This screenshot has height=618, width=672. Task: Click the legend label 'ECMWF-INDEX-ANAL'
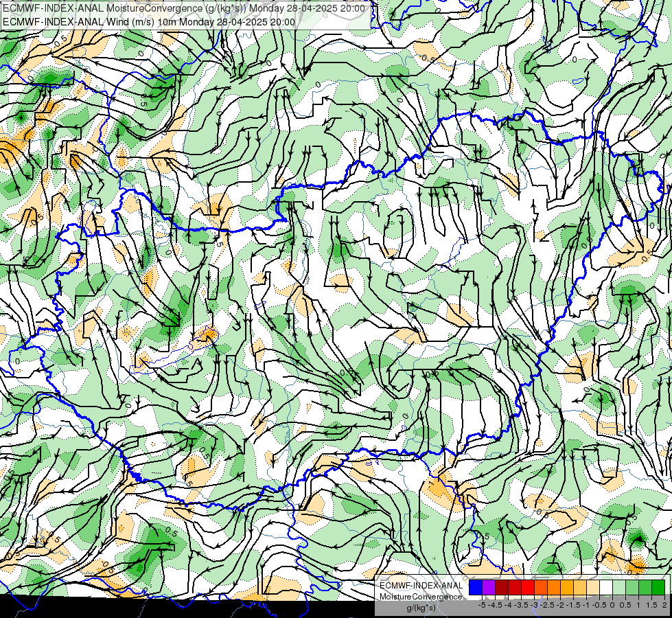click(x=421, y=586)
